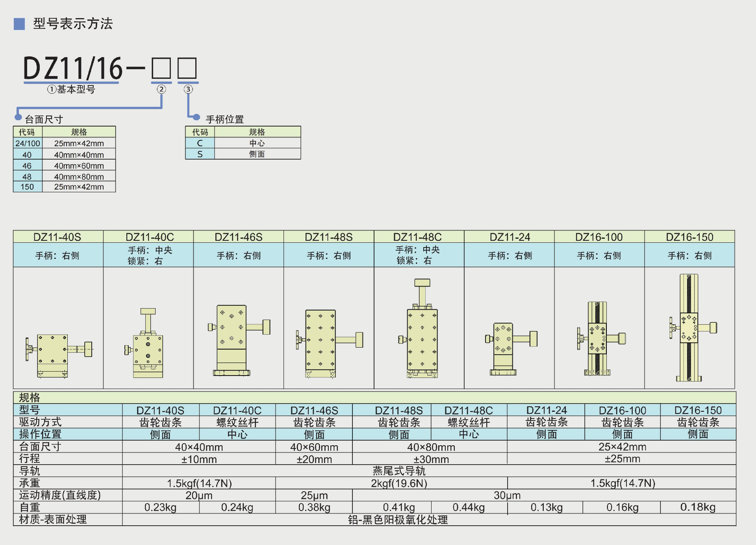Click code 24/100 in table size list
The image size is (756, 545).
click(x=28, y=143)
